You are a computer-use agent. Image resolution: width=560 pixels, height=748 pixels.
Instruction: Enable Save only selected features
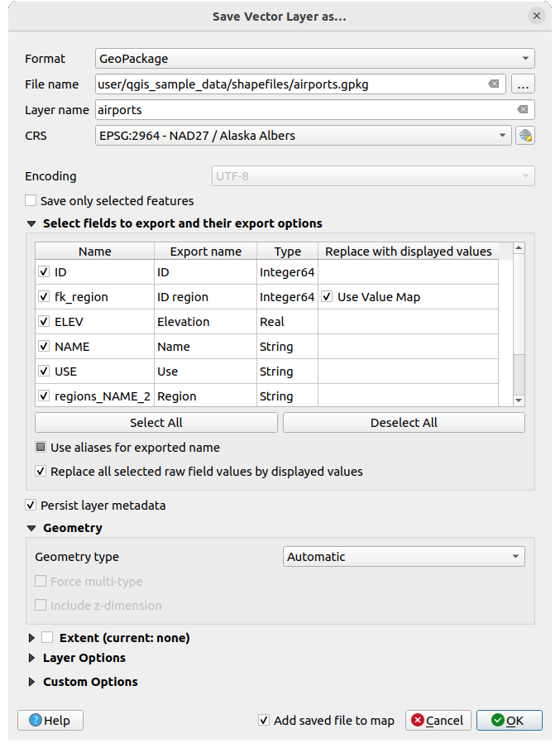[x=31, y=201]
